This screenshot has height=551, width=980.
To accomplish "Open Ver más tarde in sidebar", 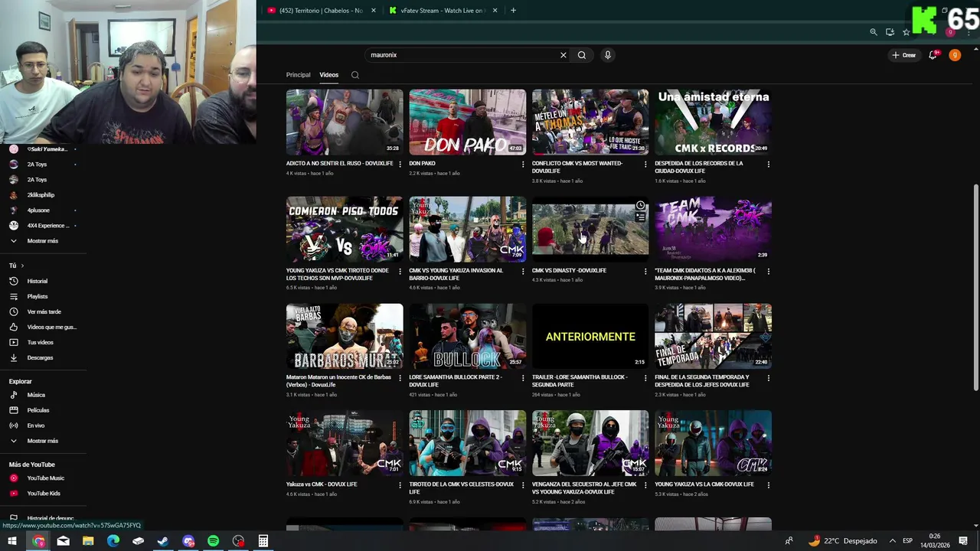I will pos(43,311).
